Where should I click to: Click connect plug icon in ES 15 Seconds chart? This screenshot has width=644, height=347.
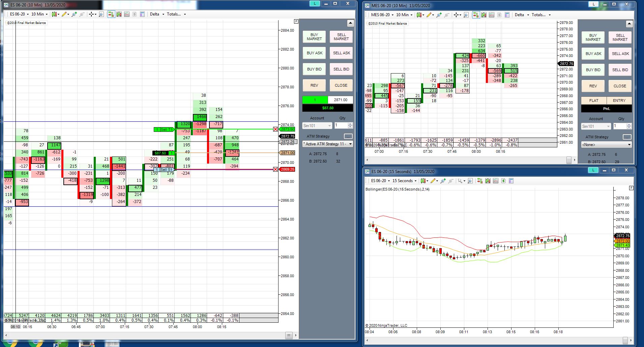[443, 181]
